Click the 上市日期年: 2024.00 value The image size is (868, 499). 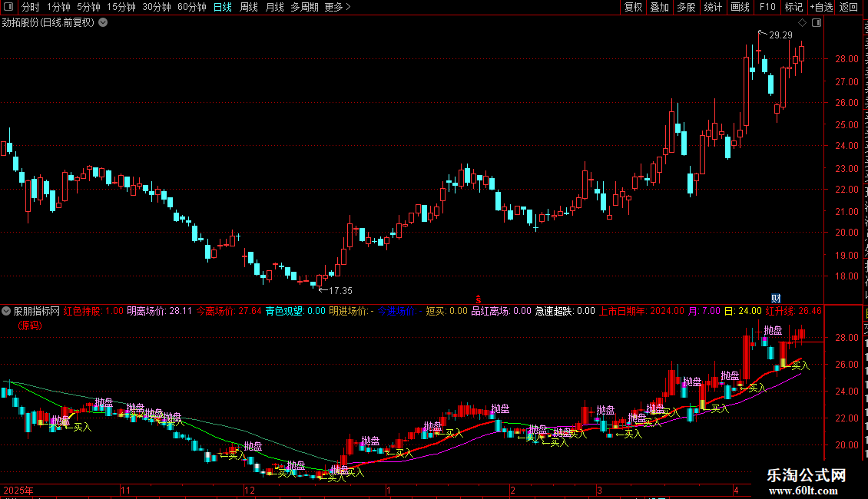click(641, 312)
